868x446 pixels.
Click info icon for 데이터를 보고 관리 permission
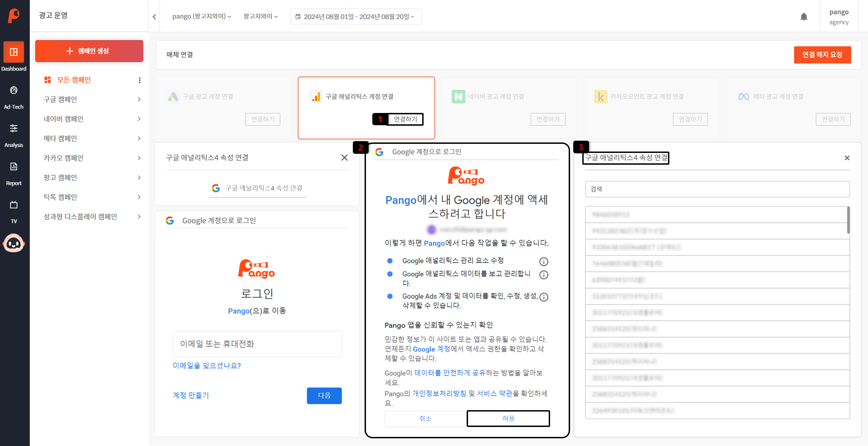tap(544, 275)
